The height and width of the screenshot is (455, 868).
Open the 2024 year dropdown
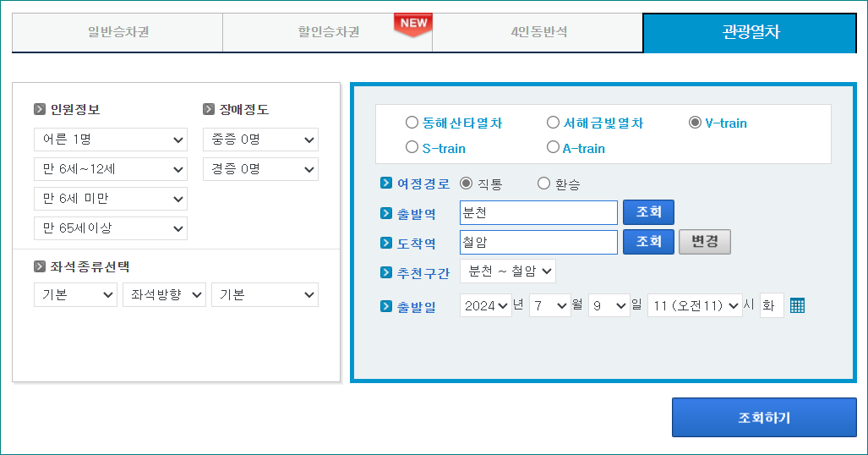pos(485,305)
